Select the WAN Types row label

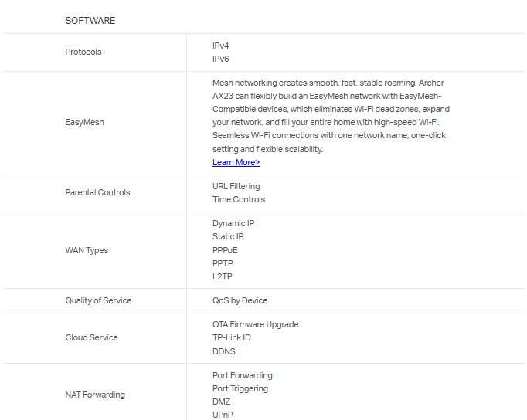click(87, 250)
